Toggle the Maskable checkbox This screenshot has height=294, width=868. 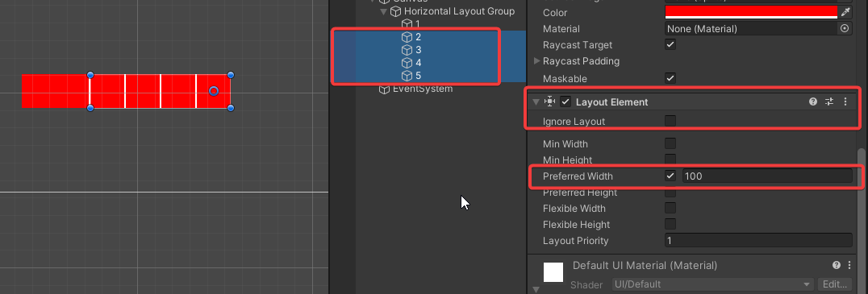click(x=670, y=78)
